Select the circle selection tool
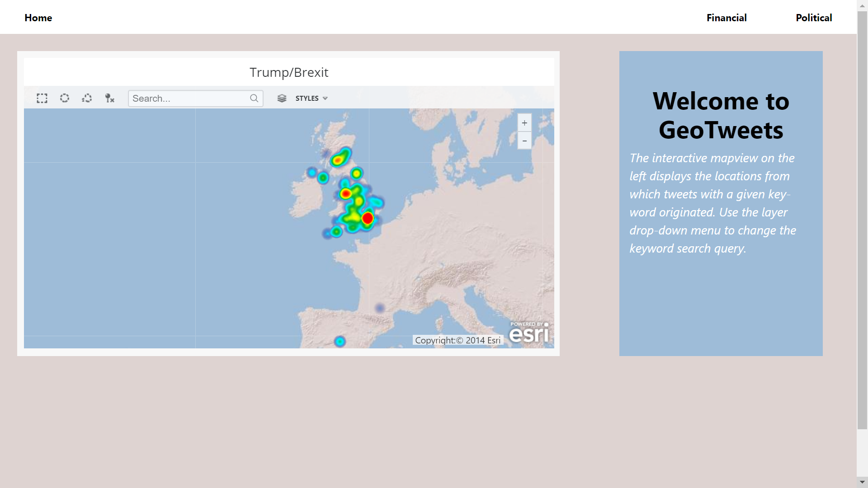The height and width of the screenshot is (488, 868). pyautogui.click(x=65, y=98)
